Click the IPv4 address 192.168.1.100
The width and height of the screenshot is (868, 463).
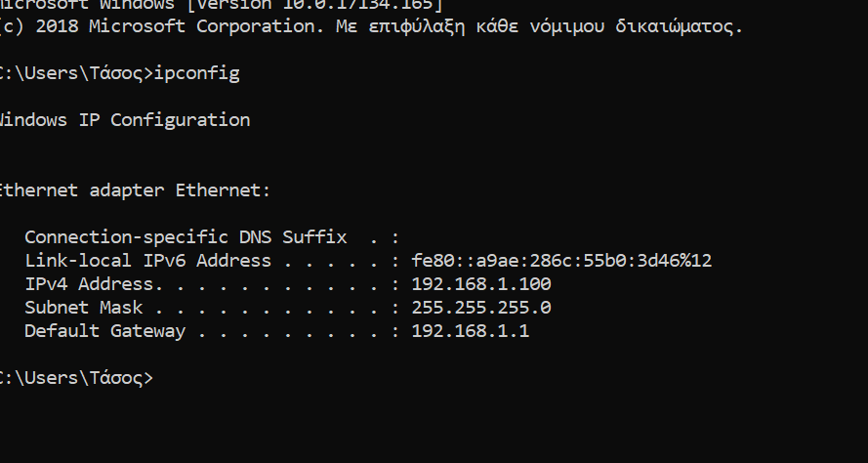(x=481, y=284)
